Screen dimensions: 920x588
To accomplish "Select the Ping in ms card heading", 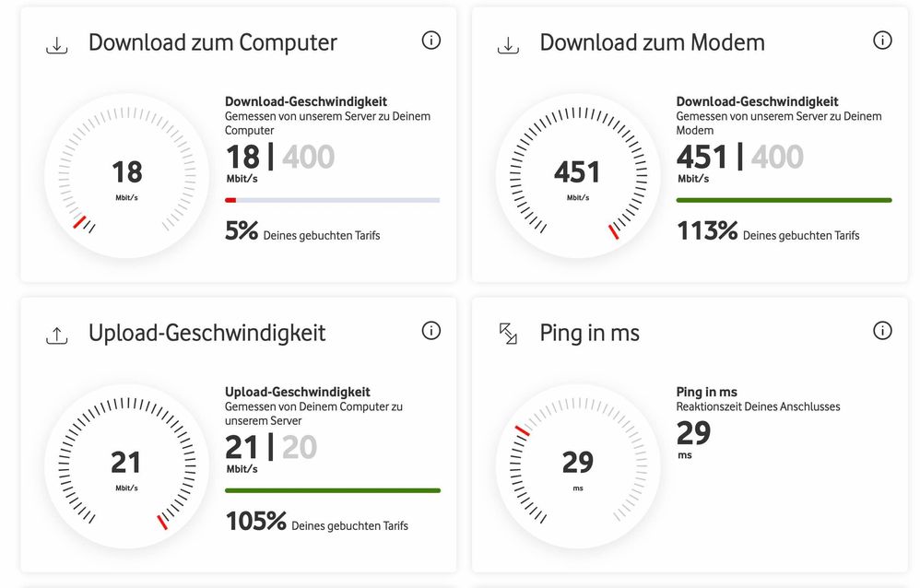I will (x=590, y=334).
